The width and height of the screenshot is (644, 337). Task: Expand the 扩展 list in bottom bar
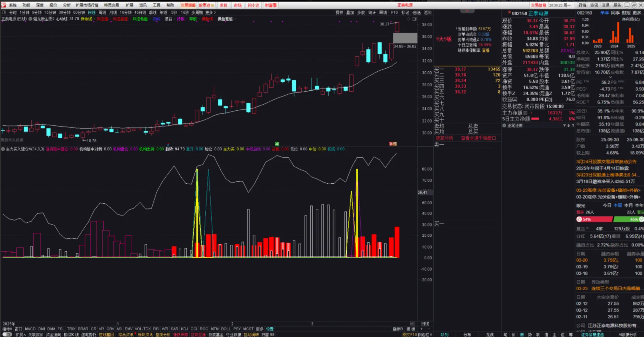click(20, 334)
